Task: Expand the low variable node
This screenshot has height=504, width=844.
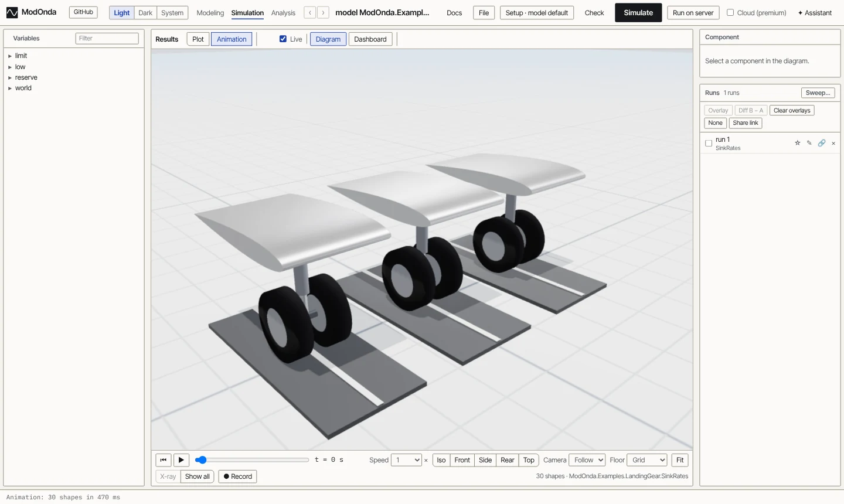Action: coord(10,67)
